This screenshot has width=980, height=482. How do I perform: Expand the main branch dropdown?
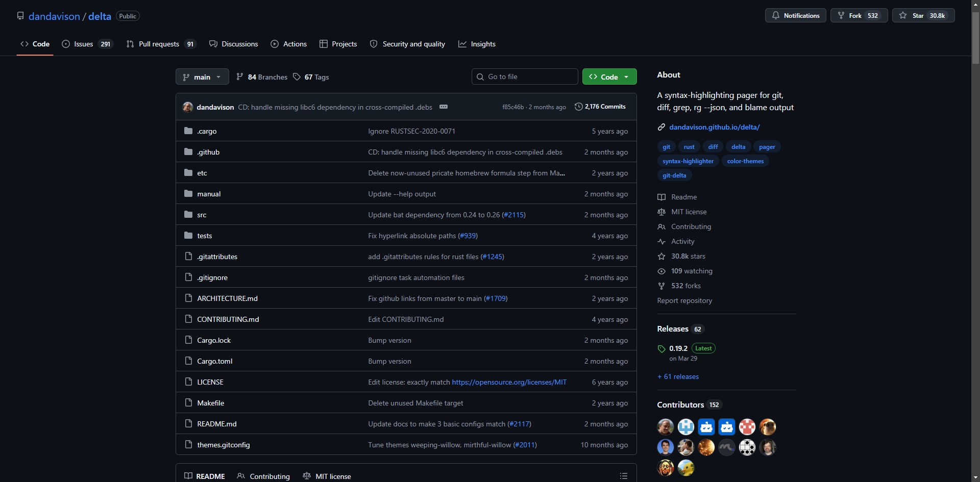click(202, 77)
